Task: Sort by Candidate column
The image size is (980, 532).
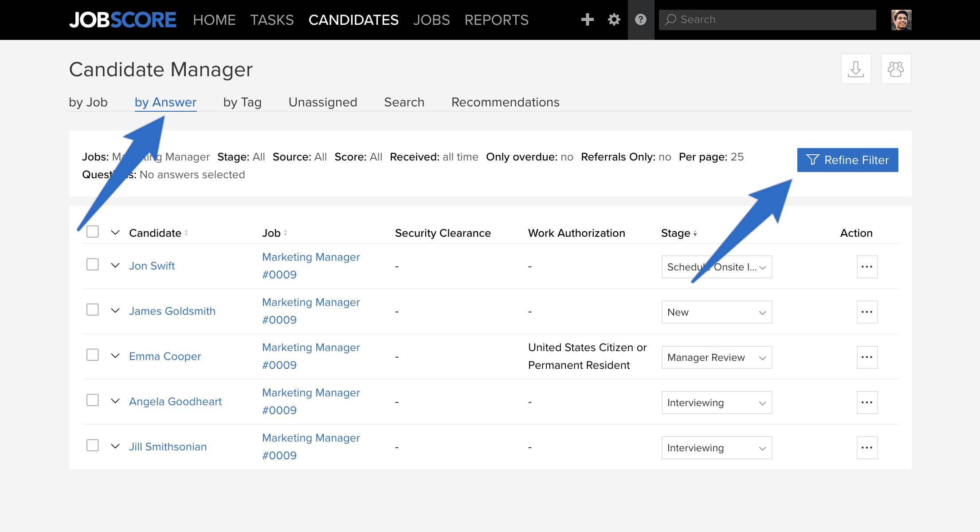Action: [158, 233]
